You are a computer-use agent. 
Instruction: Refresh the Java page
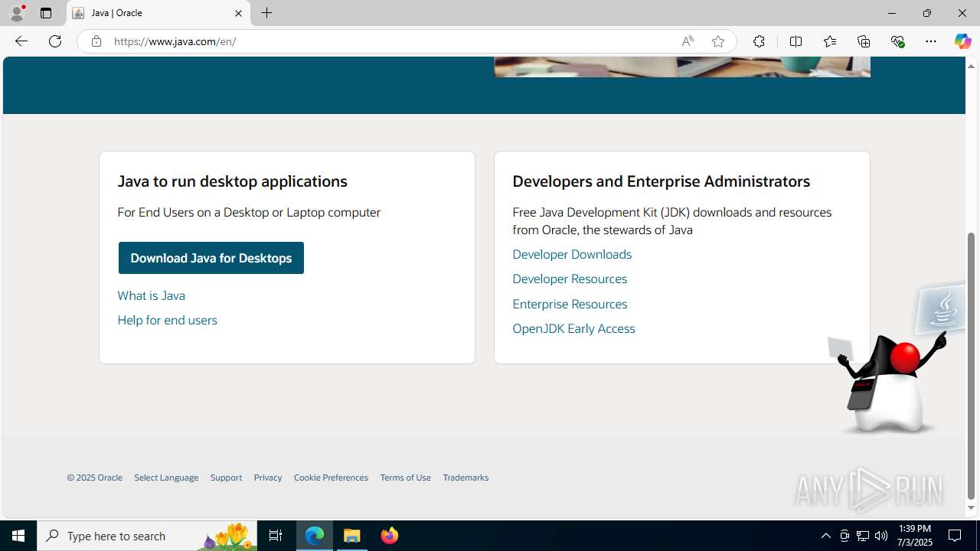click(55, 41)
